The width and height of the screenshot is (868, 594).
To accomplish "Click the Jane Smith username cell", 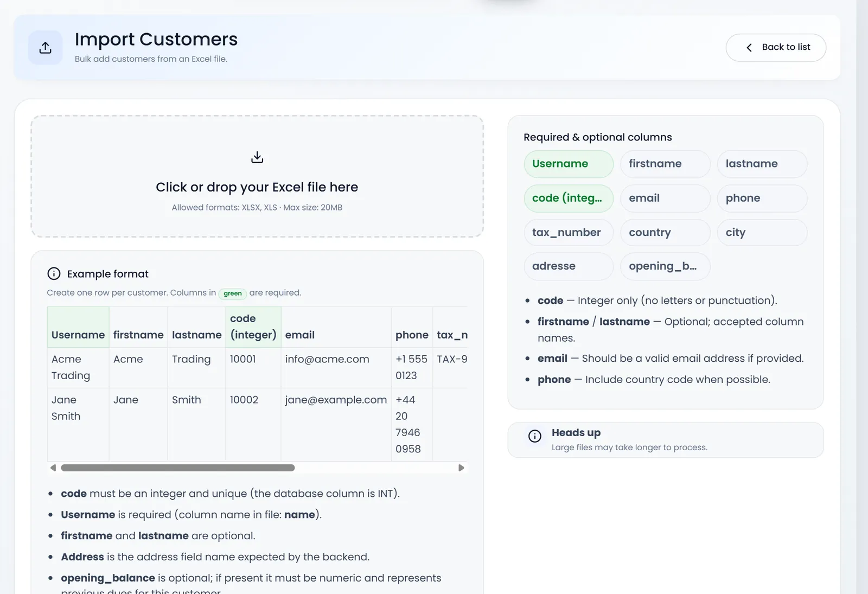I will [78, 425].
